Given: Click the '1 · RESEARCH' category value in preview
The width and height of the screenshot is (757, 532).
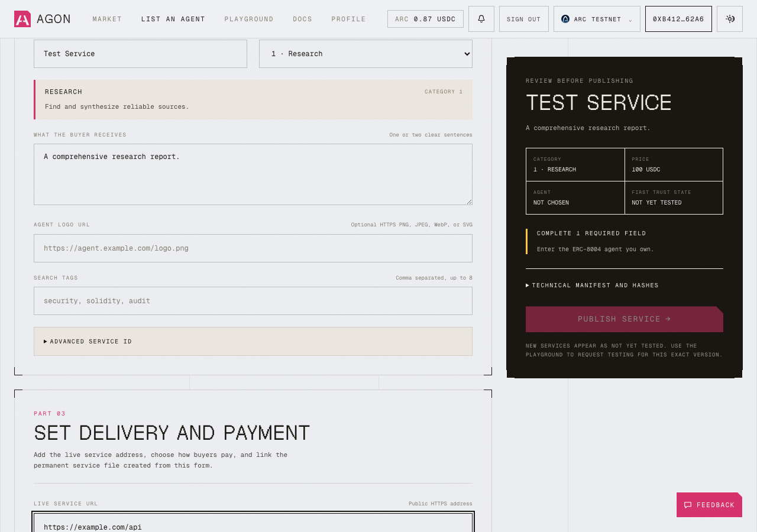Looking at the screenshot, I should pyautogui.click(x=555, y=170).
